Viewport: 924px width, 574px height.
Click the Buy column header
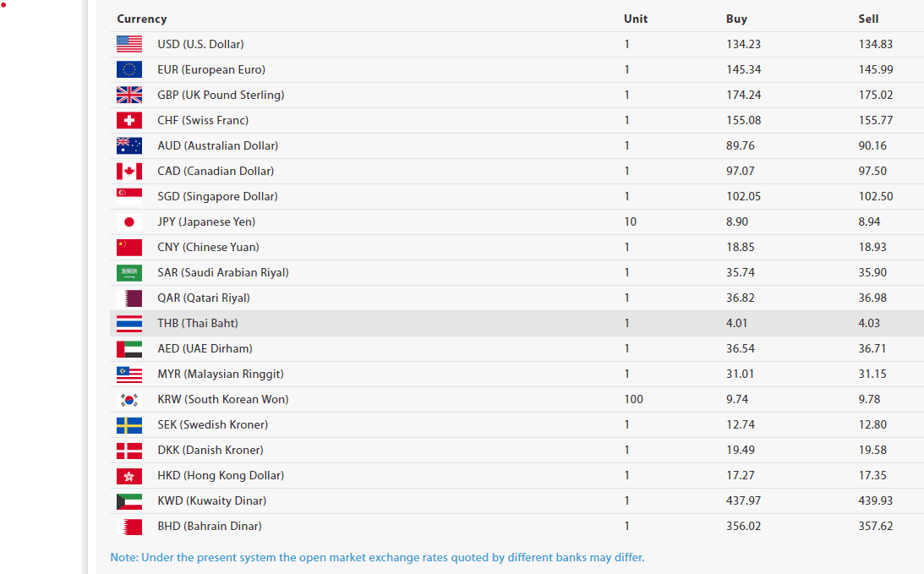coord(736,19)
